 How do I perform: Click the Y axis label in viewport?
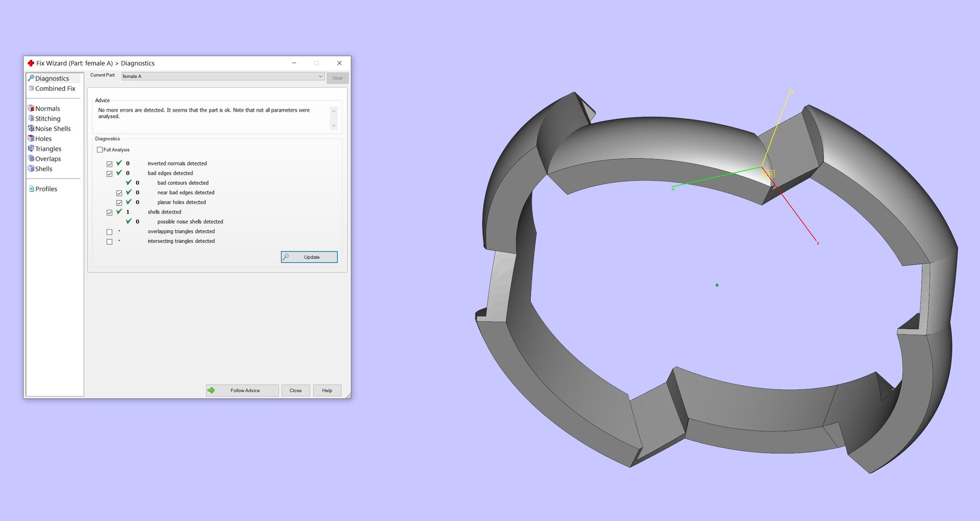pos(792,91)
